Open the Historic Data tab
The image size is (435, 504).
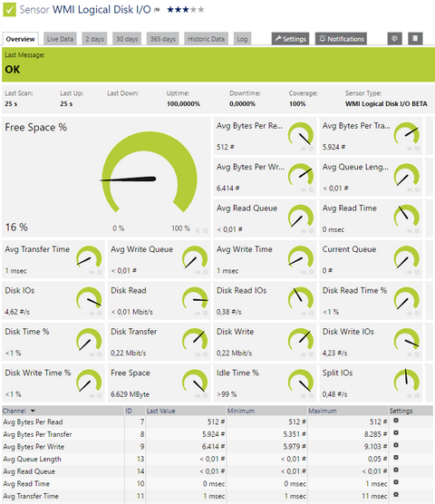pyautogui.click(x=207, y=39)
